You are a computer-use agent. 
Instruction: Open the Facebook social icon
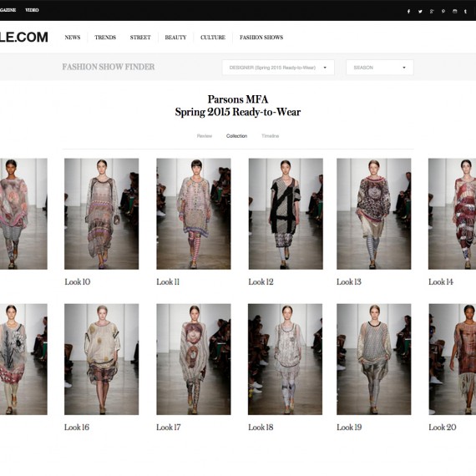[x=408, y=12]
